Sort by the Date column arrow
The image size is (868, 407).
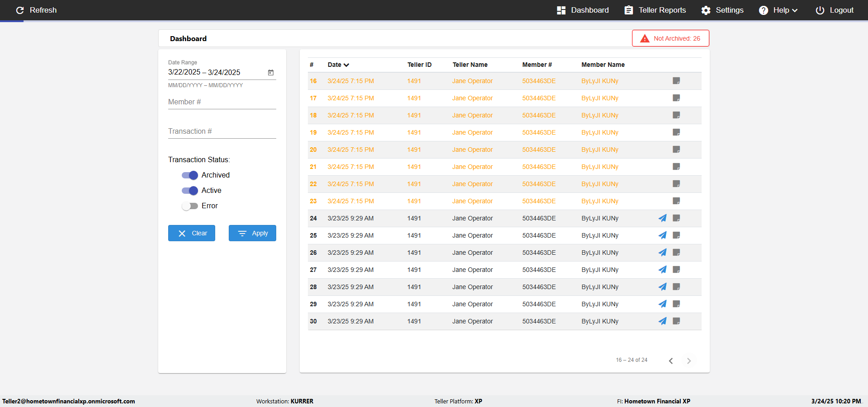(346, 65)
